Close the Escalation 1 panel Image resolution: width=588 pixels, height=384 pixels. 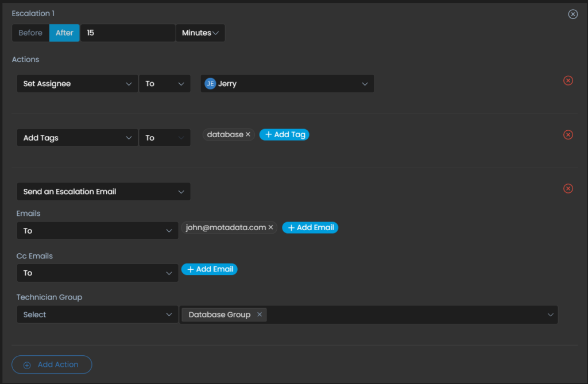[x=572, y=14]
